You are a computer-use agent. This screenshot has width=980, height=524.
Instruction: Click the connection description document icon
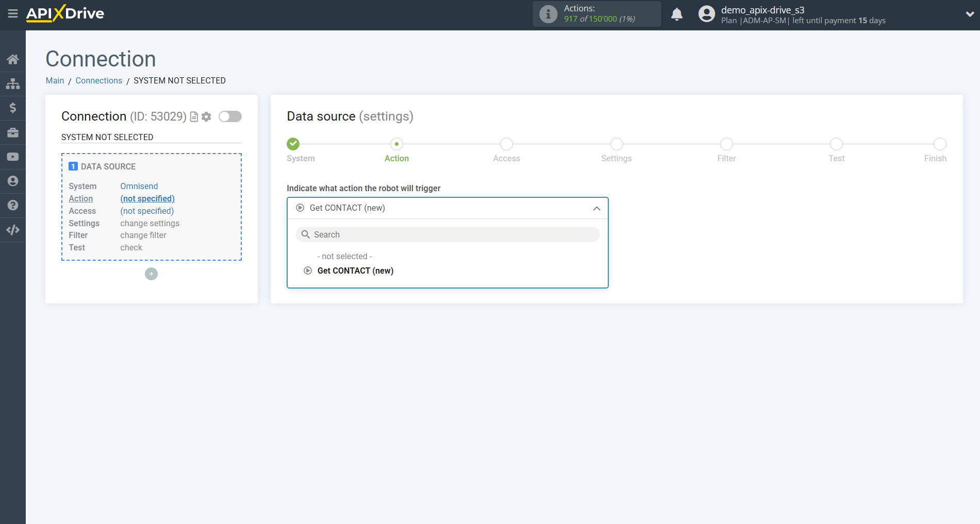coord(193,116)
